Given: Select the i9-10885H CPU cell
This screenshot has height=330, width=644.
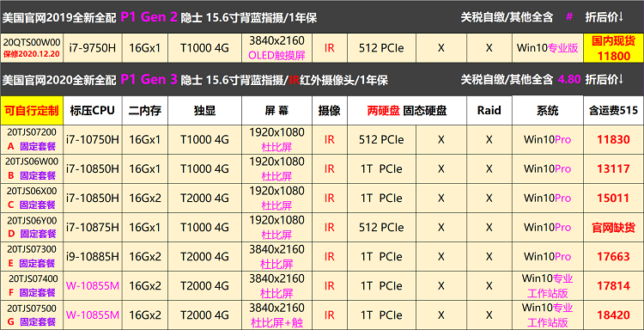Looking at the screenshot, I should click(x=93, y=256).
